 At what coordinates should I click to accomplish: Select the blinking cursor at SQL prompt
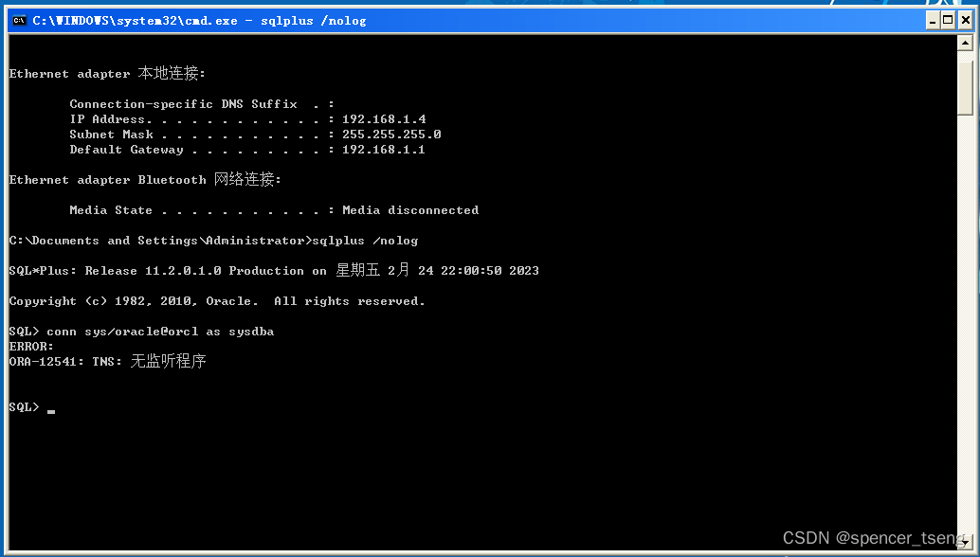pyautogui.click(x=51, y=409)
